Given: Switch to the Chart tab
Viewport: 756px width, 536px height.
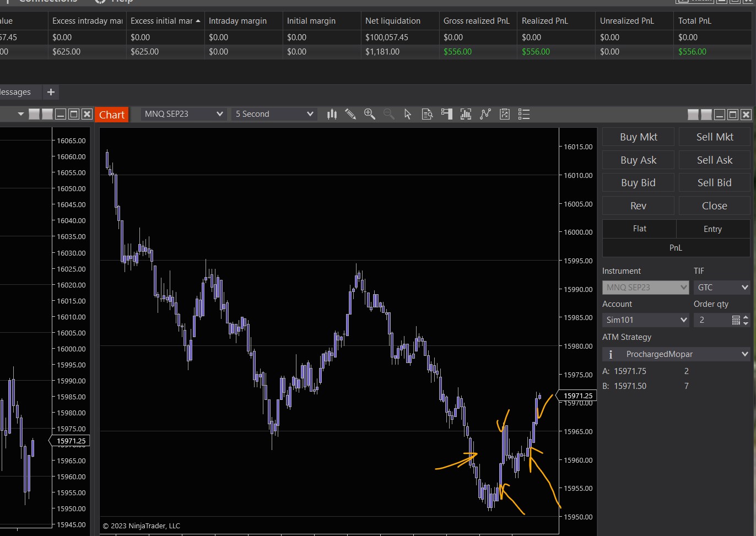Looking at the screenshot, I should 112,115.
